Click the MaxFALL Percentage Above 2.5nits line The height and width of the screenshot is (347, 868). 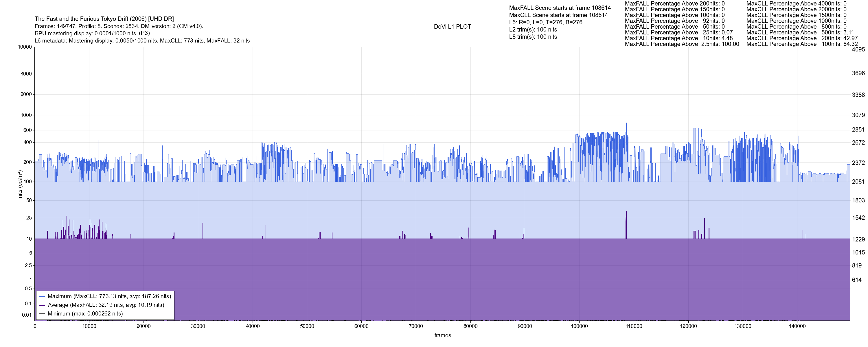click(682, 44)
